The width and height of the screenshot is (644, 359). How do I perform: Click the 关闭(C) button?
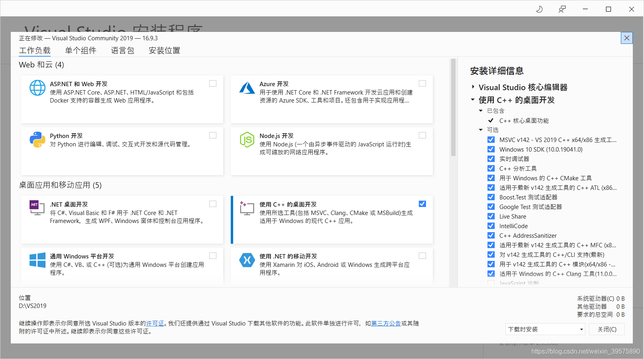607,329
